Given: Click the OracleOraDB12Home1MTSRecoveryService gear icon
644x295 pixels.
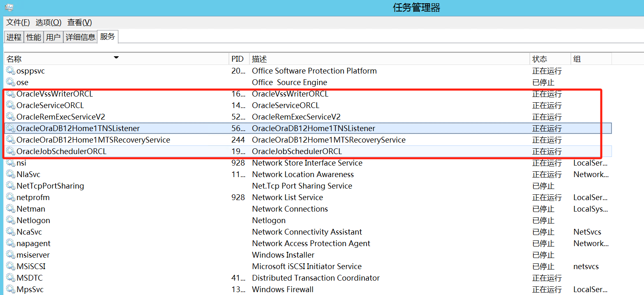Looking at the screenshot, I should 11,140.
